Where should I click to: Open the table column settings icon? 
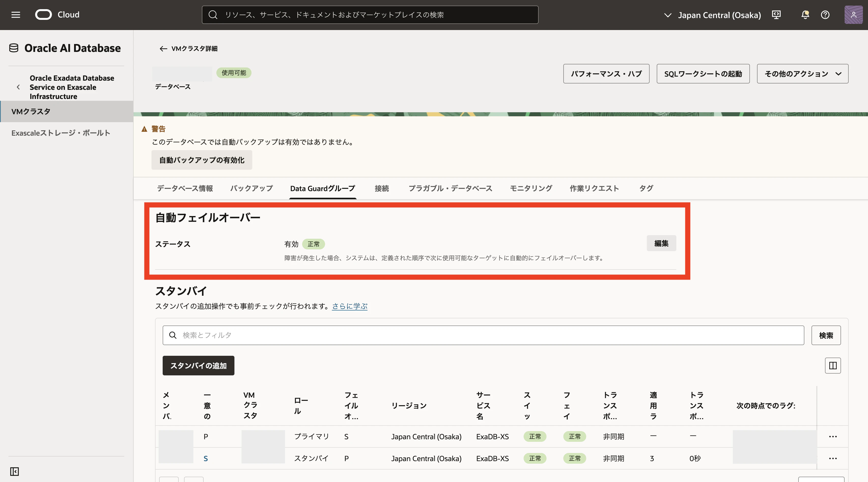(833, 365)
